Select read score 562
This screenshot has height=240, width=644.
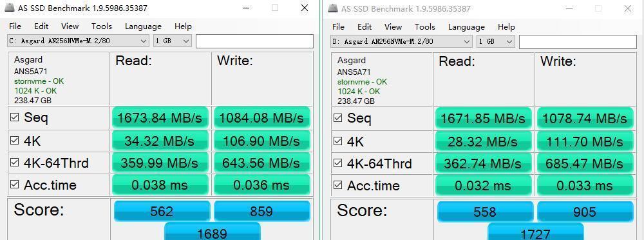162,211
